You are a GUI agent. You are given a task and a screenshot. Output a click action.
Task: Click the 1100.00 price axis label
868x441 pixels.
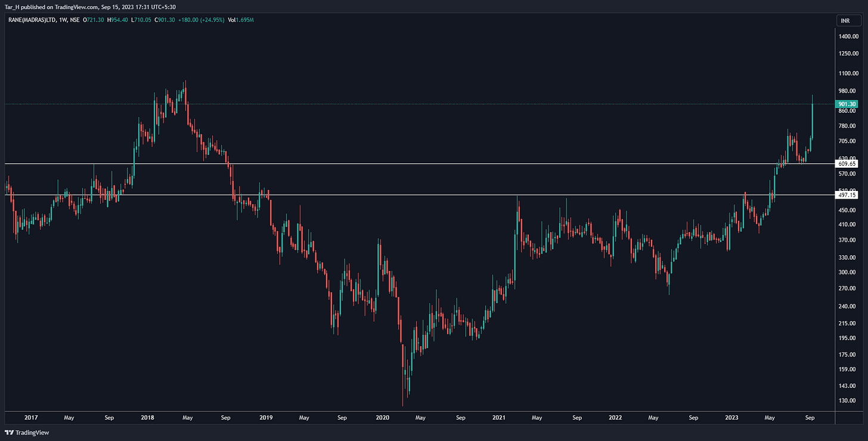(848, 73)
